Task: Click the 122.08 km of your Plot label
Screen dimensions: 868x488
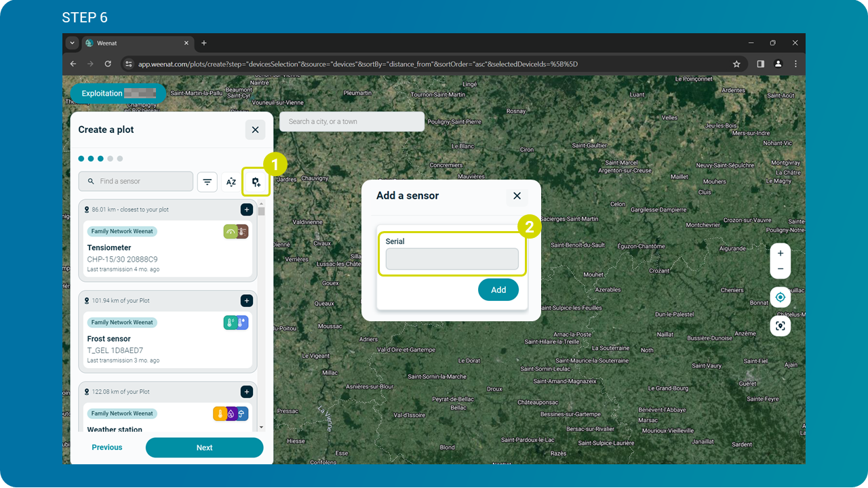Action: (x=121, y=392)
